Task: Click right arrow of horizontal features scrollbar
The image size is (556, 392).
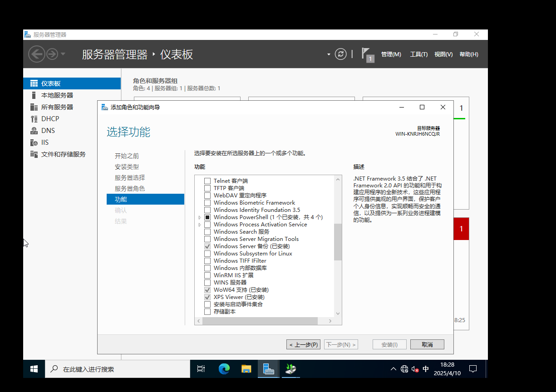Action: pyautogui.click(x=330, y=321)
